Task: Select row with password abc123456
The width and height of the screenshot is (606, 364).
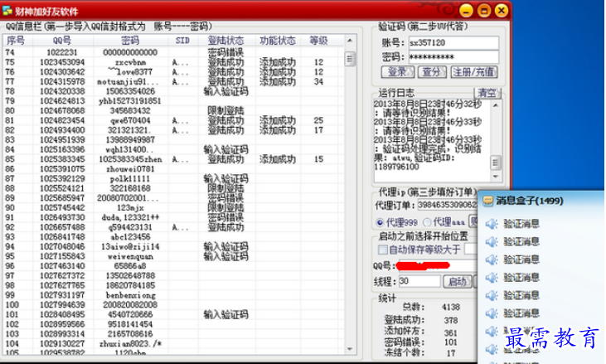Action: [x=173, y=237]
